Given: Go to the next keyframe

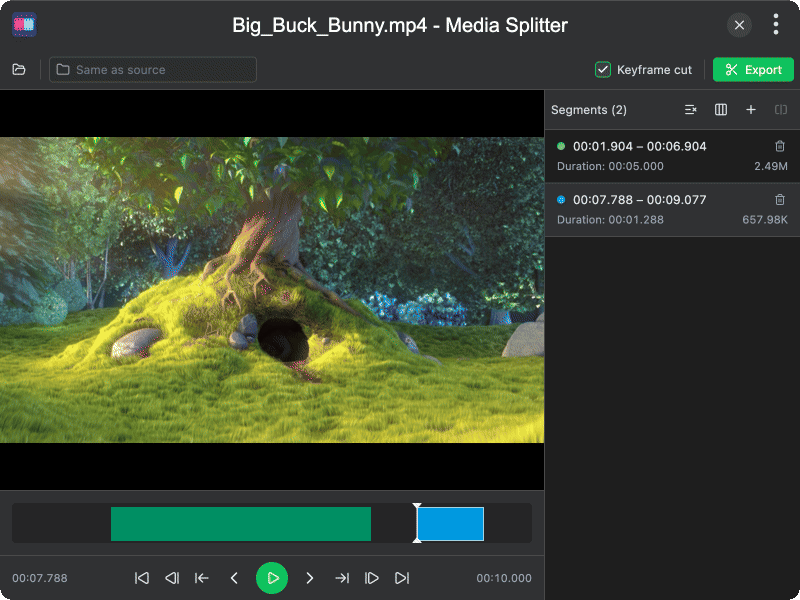Looking at the screenshot, I should coord(372,578).
